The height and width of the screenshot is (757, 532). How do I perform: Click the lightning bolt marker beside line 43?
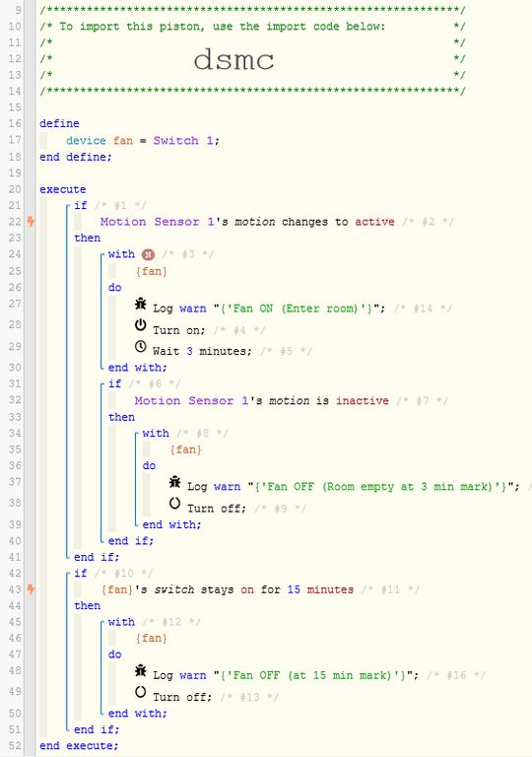31,589
